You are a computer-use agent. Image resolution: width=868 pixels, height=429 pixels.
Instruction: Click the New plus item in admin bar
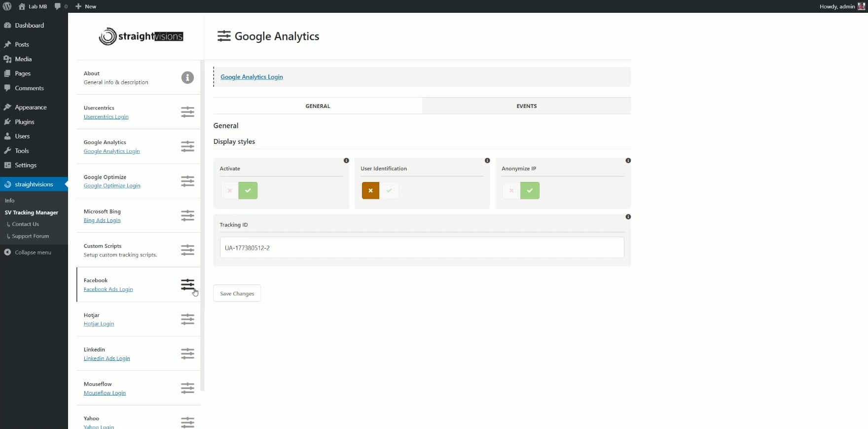point(86,6)
